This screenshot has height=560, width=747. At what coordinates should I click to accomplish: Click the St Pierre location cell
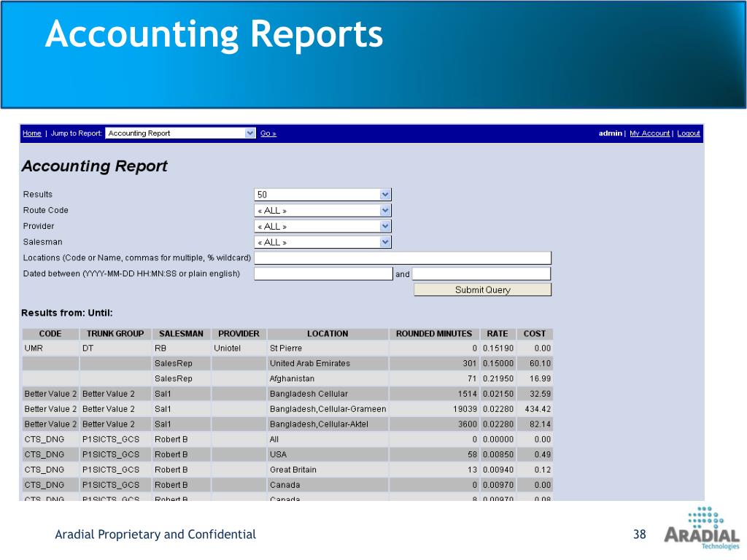[328, 348]
